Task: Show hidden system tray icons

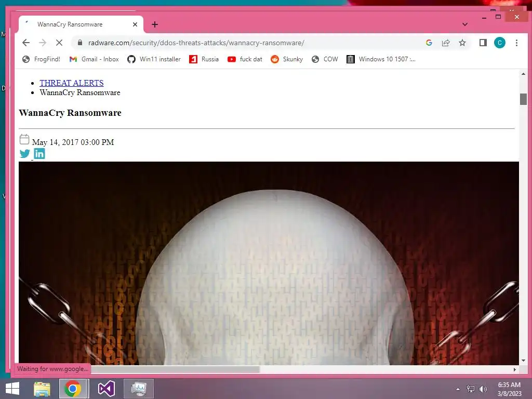Action: pos(458,389)
